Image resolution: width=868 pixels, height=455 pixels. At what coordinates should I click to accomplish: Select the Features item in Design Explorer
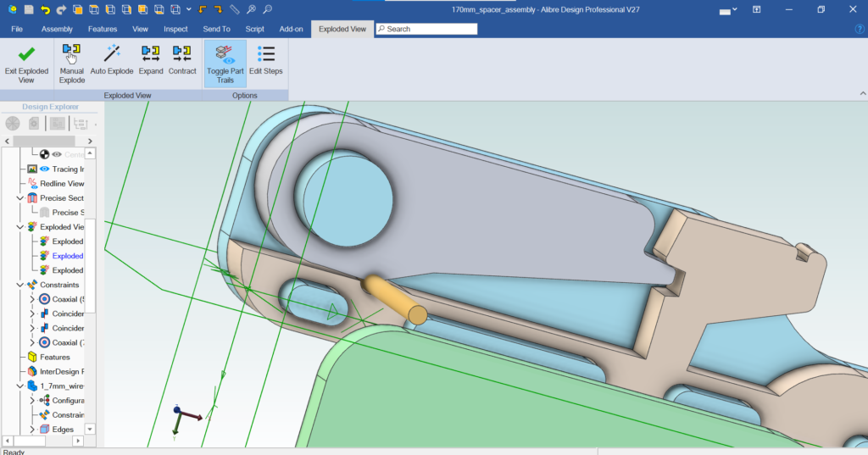(54, 358)
